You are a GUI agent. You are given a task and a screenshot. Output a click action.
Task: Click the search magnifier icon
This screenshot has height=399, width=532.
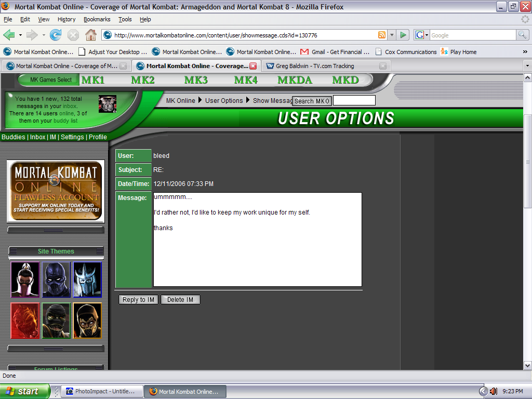522,35
